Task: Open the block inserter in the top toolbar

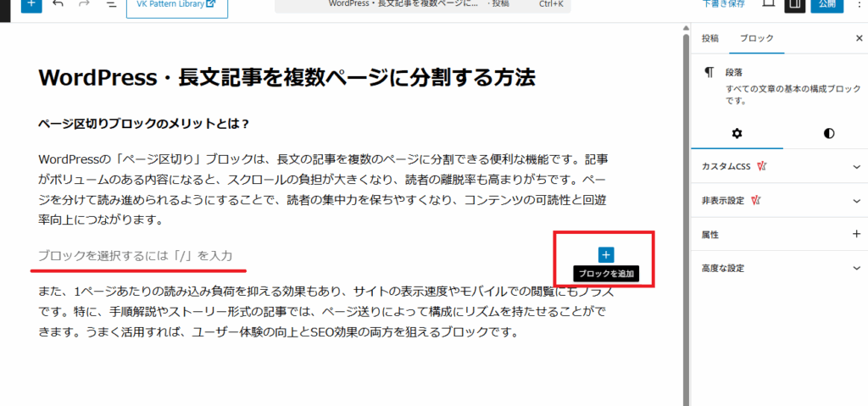Action: 31,4
